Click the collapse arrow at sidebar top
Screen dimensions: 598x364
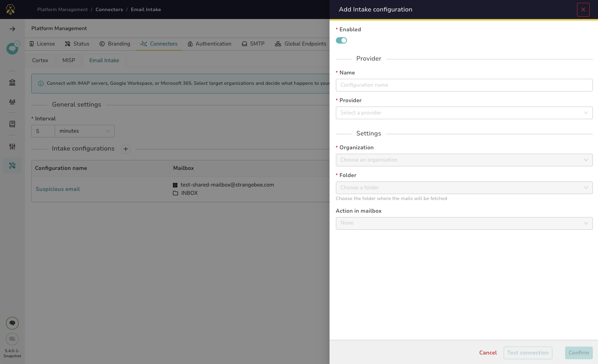point(12,29)
